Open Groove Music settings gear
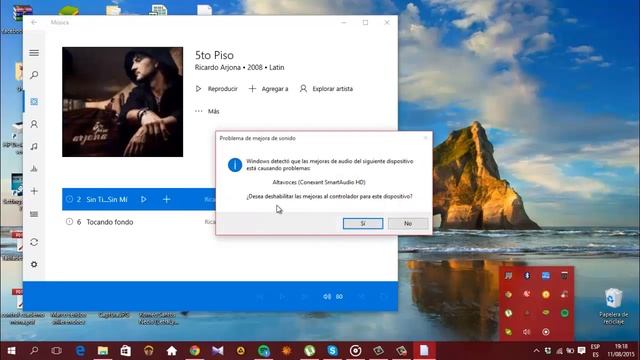The height and width of the screenshot is (360, 640). (x=34, y=264)
